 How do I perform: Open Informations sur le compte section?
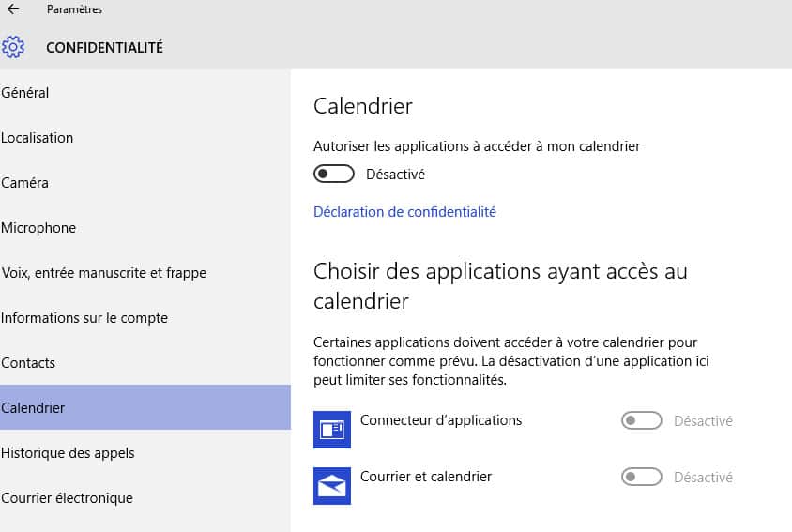click(145, 317)
